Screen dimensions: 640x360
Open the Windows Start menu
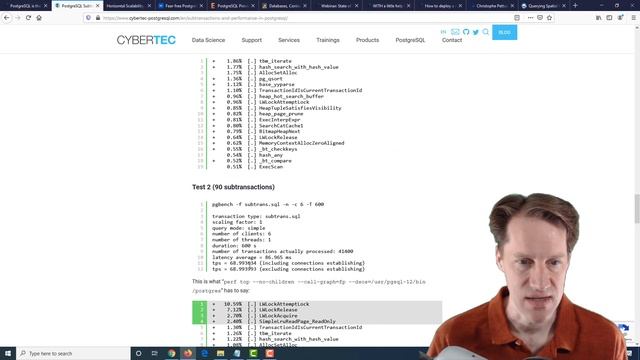(x=8, y=353)
